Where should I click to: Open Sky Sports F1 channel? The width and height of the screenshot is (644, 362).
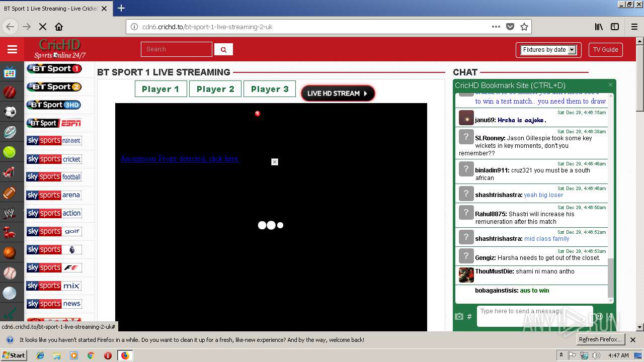(x=54, y=267)
